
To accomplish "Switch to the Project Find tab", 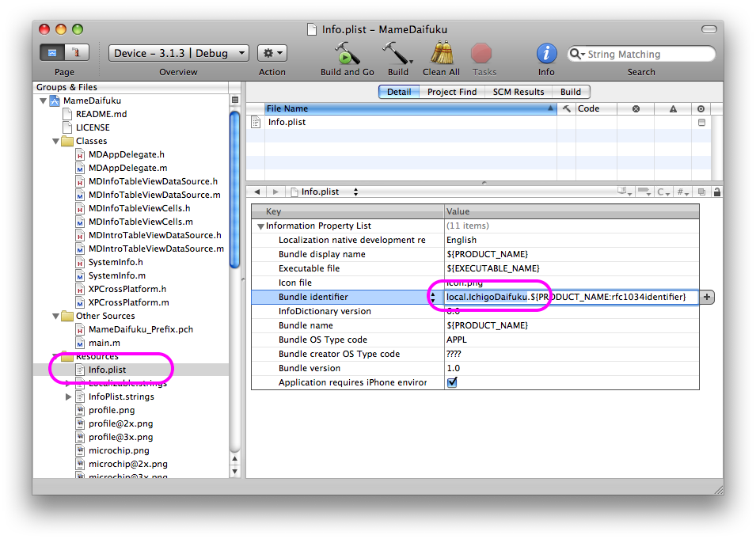I will 452,92.
